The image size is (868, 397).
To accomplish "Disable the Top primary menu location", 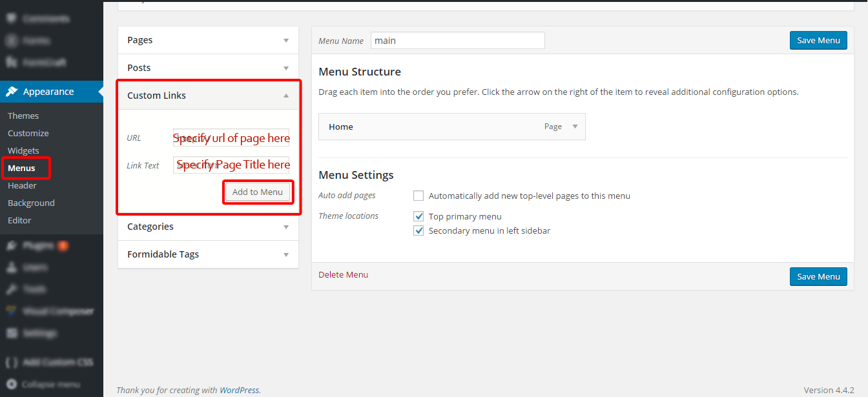I will coord(418,216).
